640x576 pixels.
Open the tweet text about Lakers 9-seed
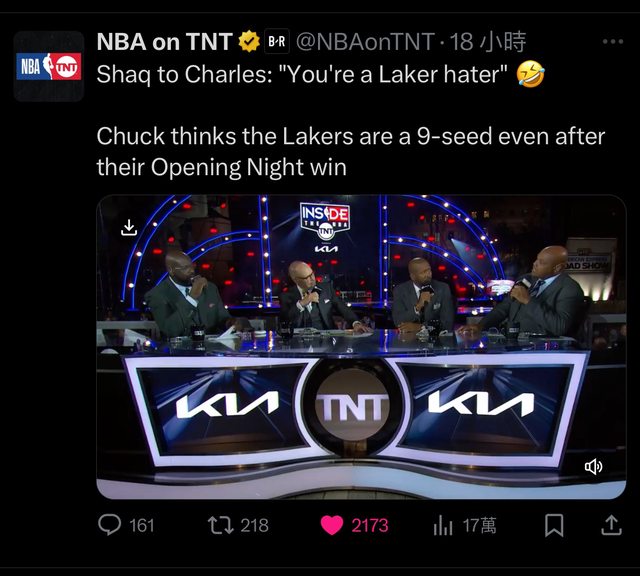pos(351,151)
